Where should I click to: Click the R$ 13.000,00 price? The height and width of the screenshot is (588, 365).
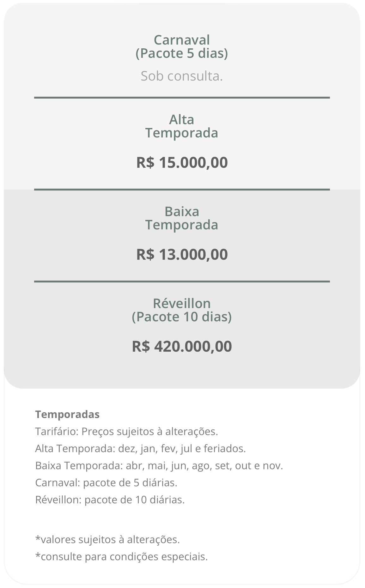pos(182,254)
